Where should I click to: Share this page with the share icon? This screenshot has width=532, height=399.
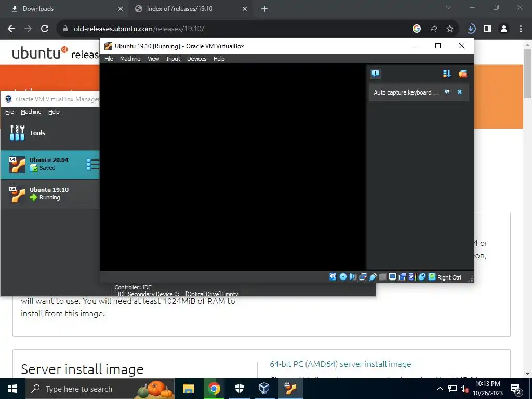433,29
